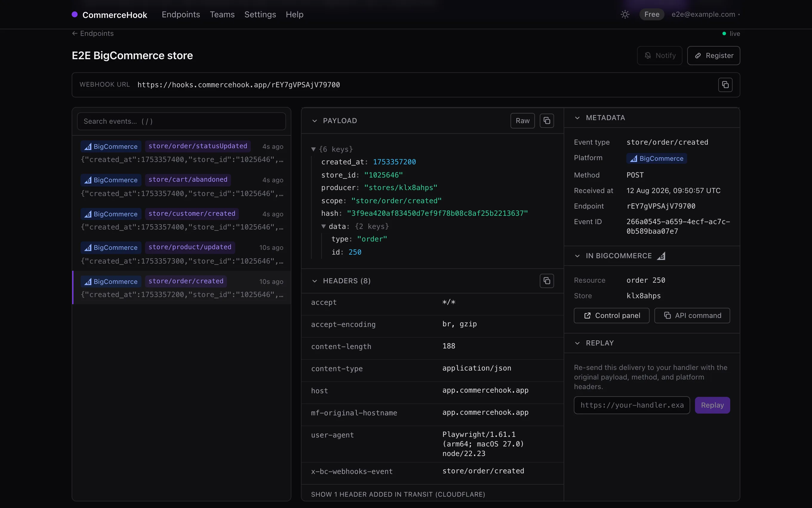The height and width of the screenshot is (508, 812).
Task: Open the Control panel link
Action: [611, 316]
